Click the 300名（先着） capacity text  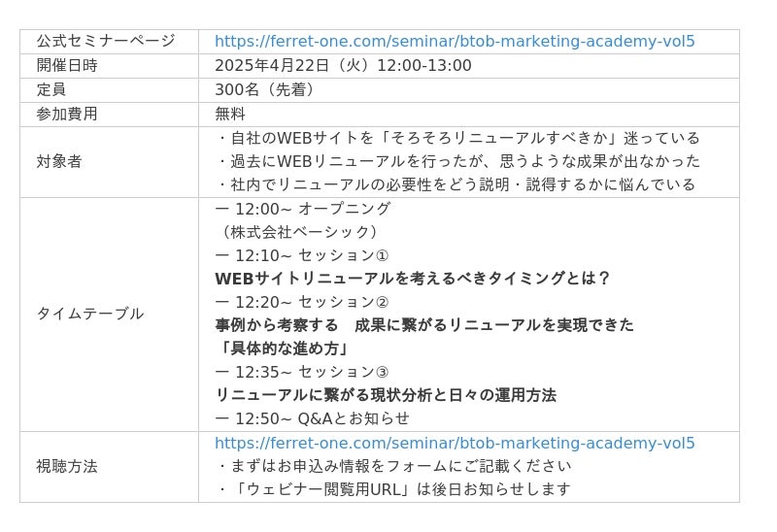pos(264,89)
